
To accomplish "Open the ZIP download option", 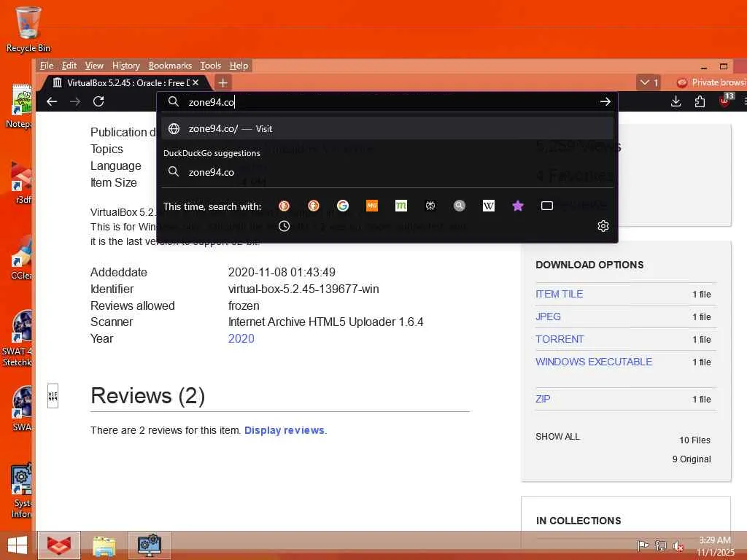I will coord(543,399).
